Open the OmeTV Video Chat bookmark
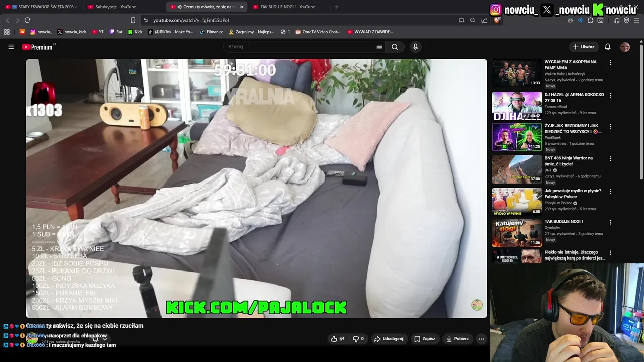The height and width of the screenshot is (362, 644). coord(318,32)
